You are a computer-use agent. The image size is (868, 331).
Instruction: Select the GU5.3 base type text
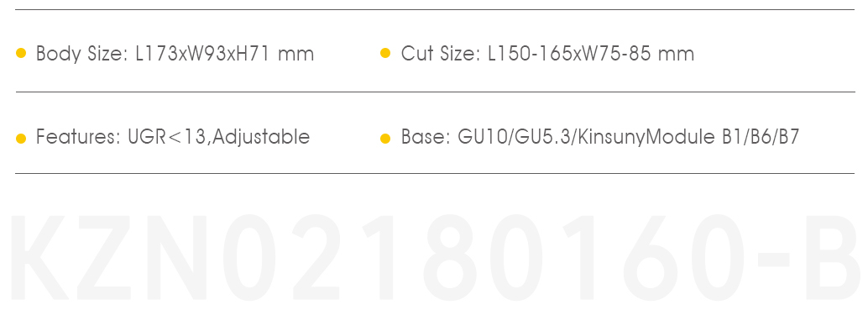[x=544, y=136]
